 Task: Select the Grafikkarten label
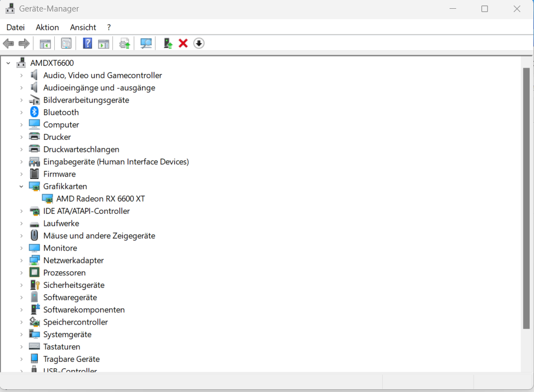pyautogui.click(x=65, y=186)
